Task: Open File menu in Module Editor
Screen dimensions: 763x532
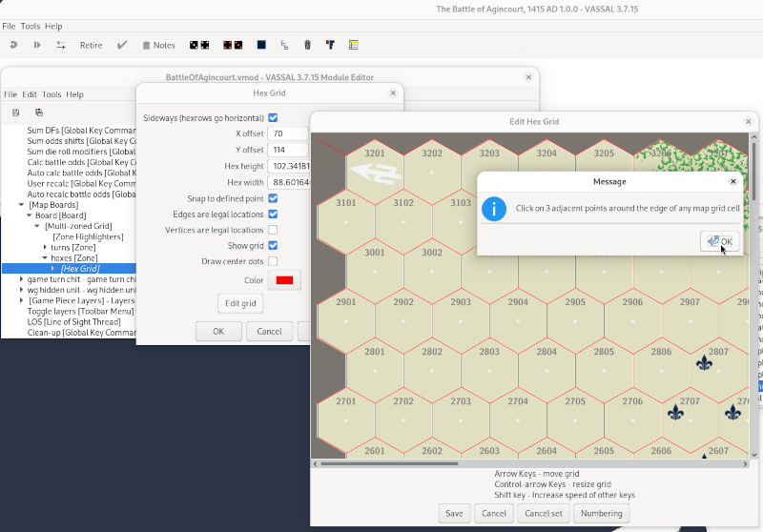Action: coord(10,94)
